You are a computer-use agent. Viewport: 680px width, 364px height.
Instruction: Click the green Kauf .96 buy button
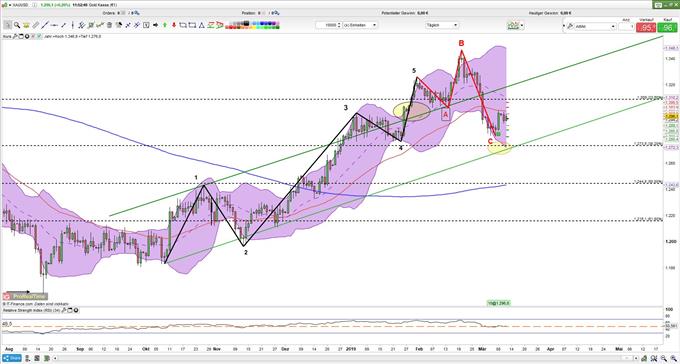click(667, 27)
